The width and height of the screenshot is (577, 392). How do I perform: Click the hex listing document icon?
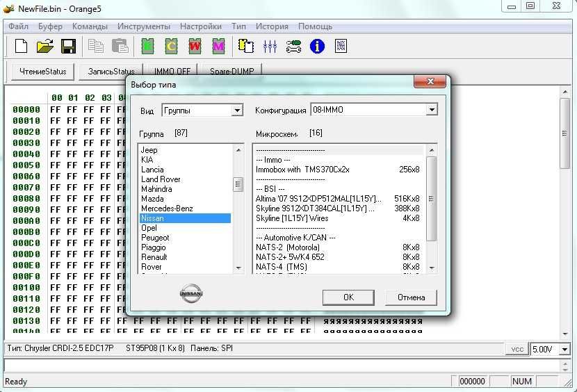(341, 47)
